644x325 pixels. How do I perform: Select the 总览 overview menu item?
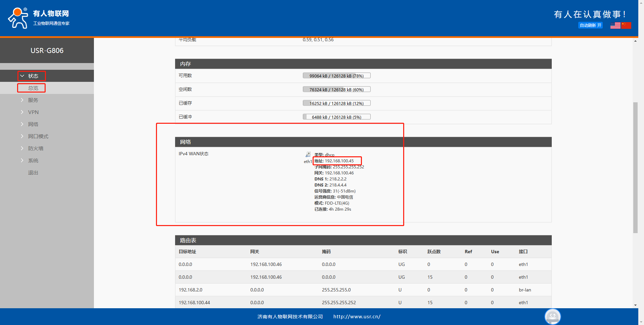33,88
